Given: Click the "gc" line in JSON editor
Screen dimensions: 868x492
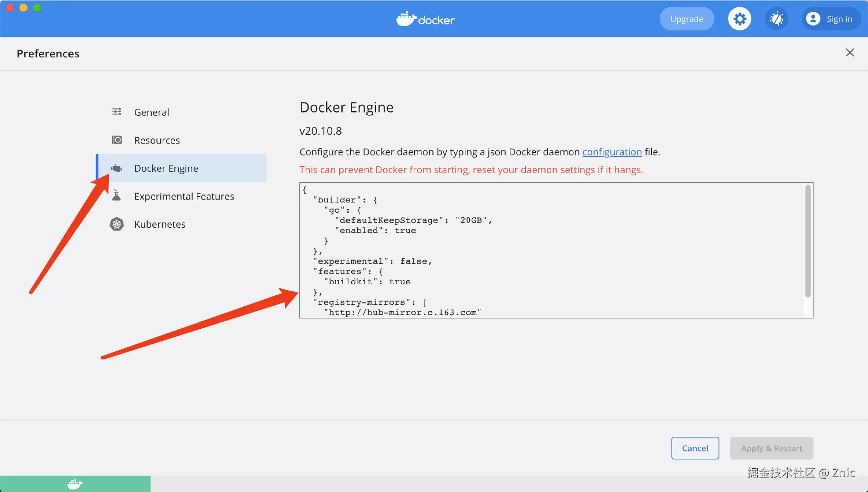Looking at the screenshot, I should tap(343, 210).
